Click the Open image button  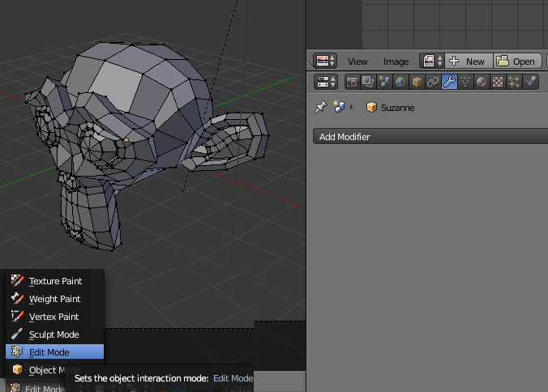517,61
